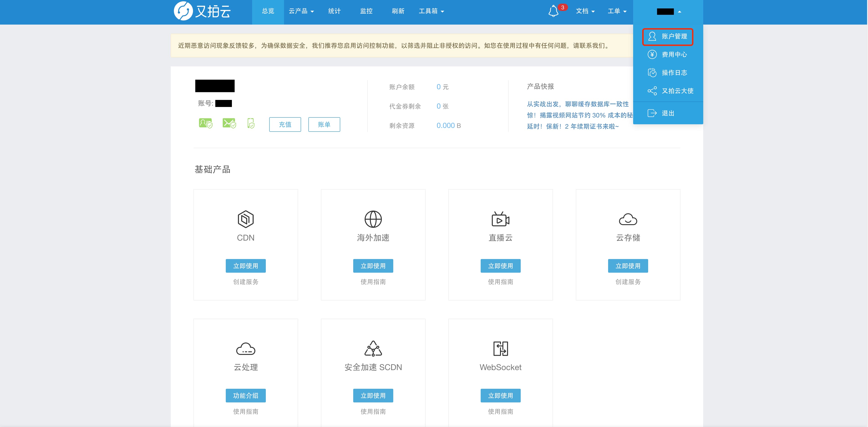This screenshot has height=427, width=868.
Task: Open 使用指南 link under 安全加速 SCDN
Action: point(373,412)
